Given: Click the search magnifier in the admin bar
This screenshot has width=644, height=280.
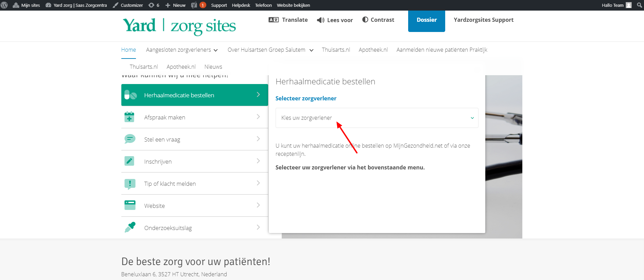Looking at the screenshot, I should (x=639, y=5).
